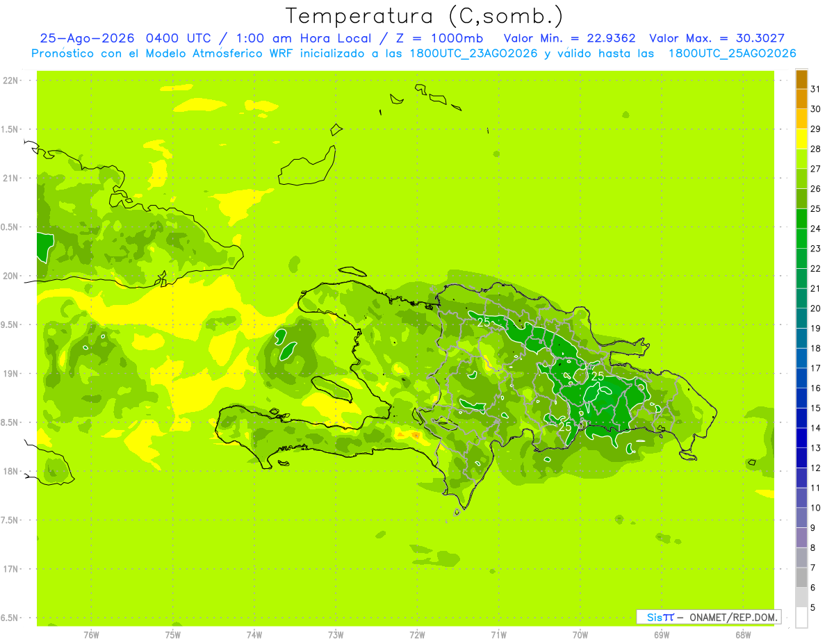
Task: Click the '72W' longitude axis label
Action: click(x=417, y=635)
